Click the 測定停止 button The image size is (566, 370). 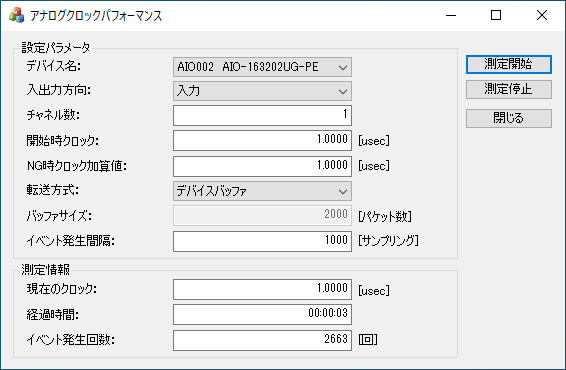[509, 89]
